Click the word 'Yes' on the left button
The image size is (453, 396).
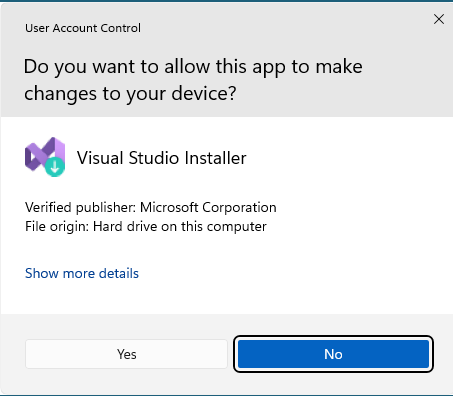tap(126, 354)
